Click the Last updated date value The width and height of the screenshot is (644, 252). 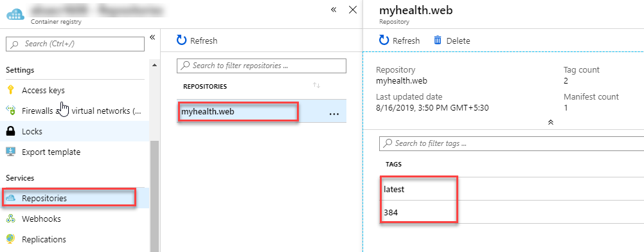(432, 108)
